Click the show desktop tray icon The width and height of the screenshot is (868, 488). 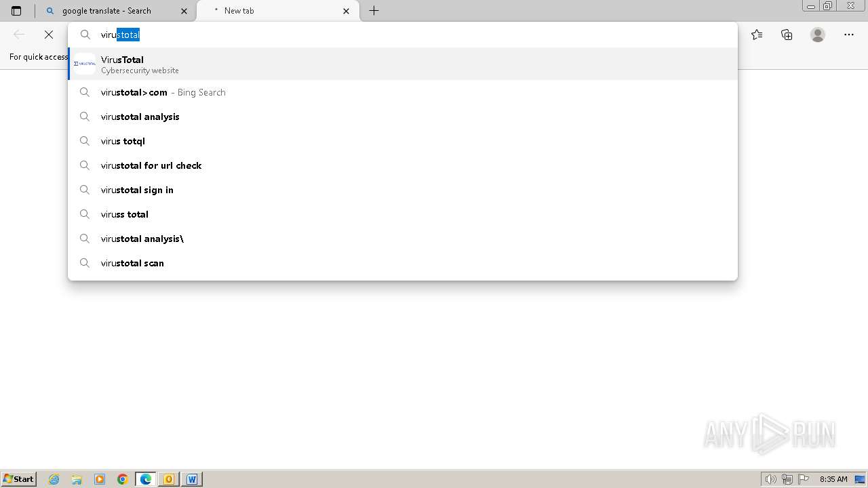tap(860, 479)
